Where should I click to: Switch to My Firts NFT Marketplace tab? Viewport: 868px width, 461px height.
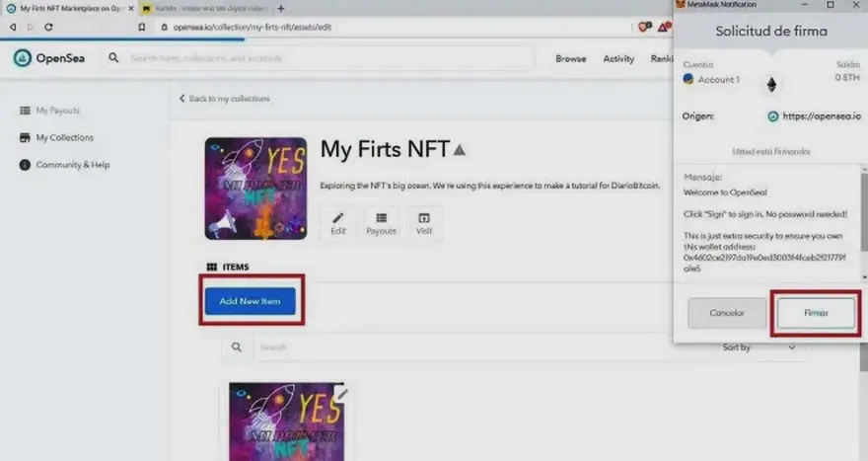(x=70, y=8)
